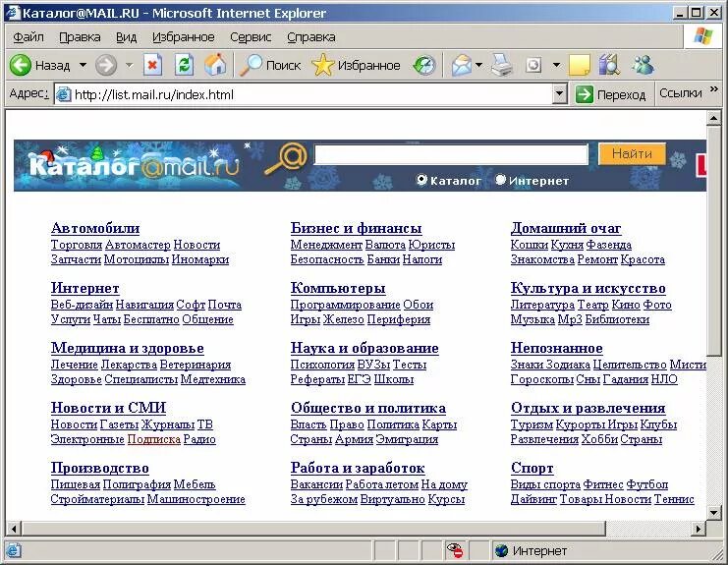728x565 pixels.
Task: Click the grey Forward arrow icon
Action: [106, 65]
